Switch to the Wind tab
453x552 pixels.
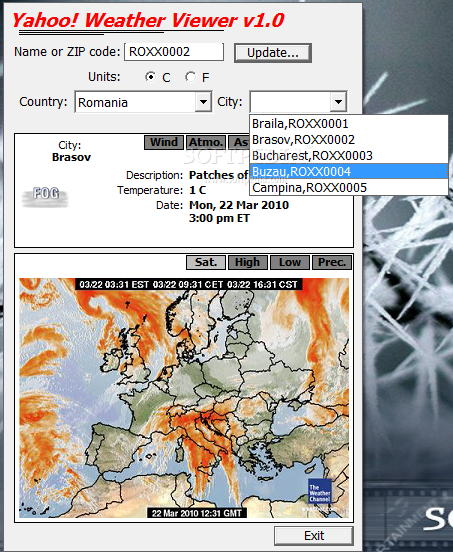(164, 142)
